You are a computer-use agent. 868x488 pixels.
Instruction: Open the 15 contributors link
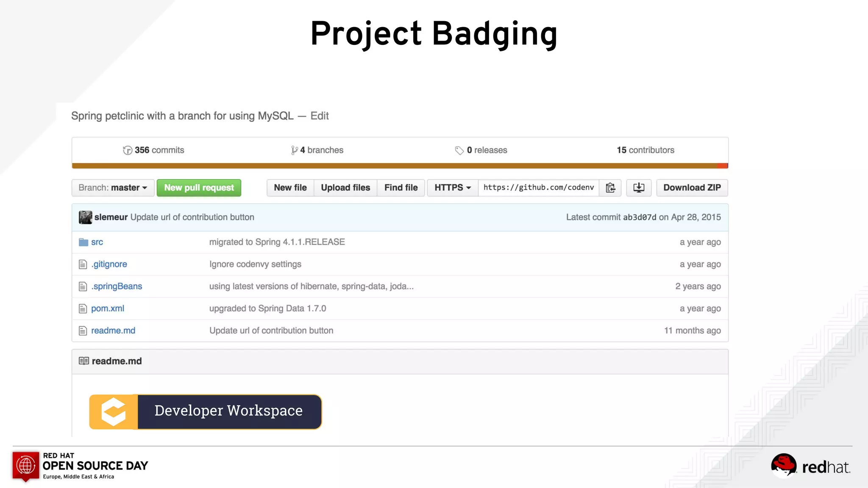tap(645, 150)
